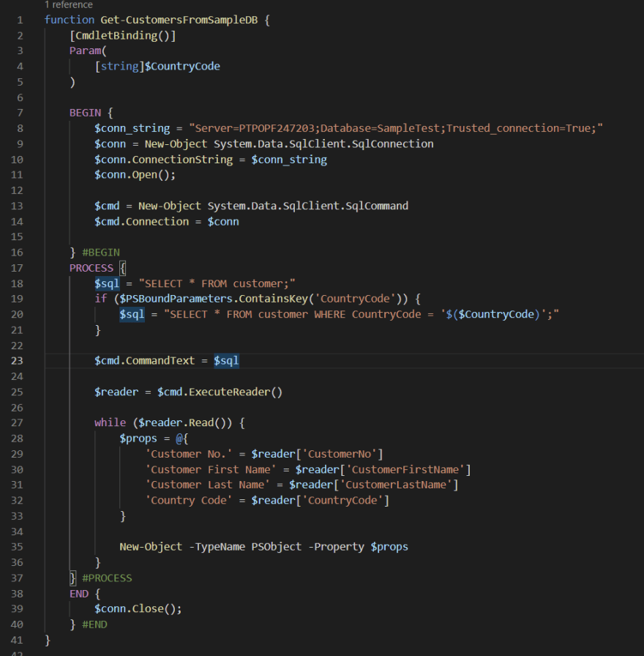Place cursor on [CmdletBinding()] attribute
Screen dimensions: 644x656
pos(123,36)
